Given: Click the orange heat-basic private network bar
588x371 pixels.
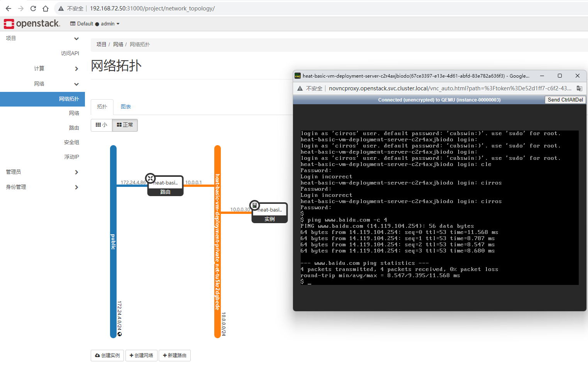Looking at the screenshot, I should 217,242.
